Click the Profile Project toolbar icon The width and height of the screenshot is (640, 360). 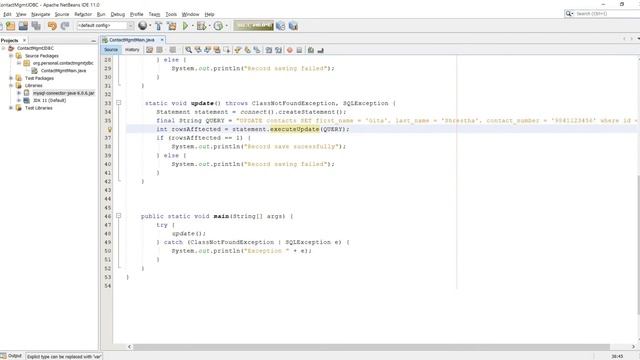[218, 26]
